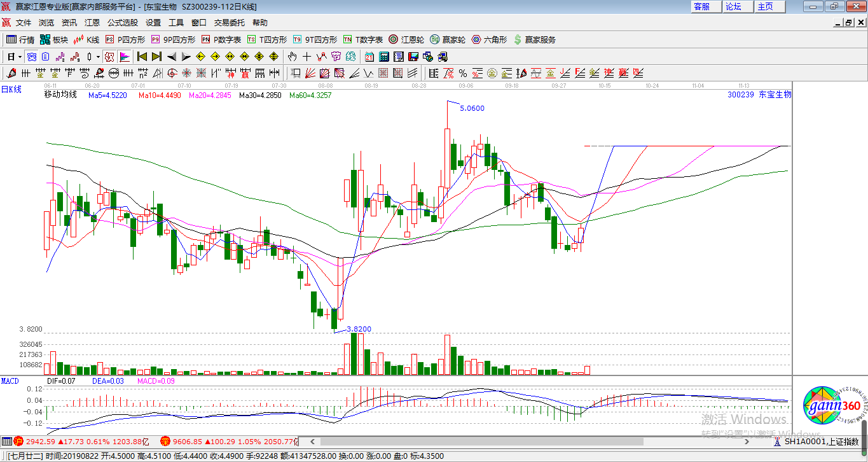Select the circled 金 golden ratio tool
The image size is (868, 462).
tap(492, 73)
